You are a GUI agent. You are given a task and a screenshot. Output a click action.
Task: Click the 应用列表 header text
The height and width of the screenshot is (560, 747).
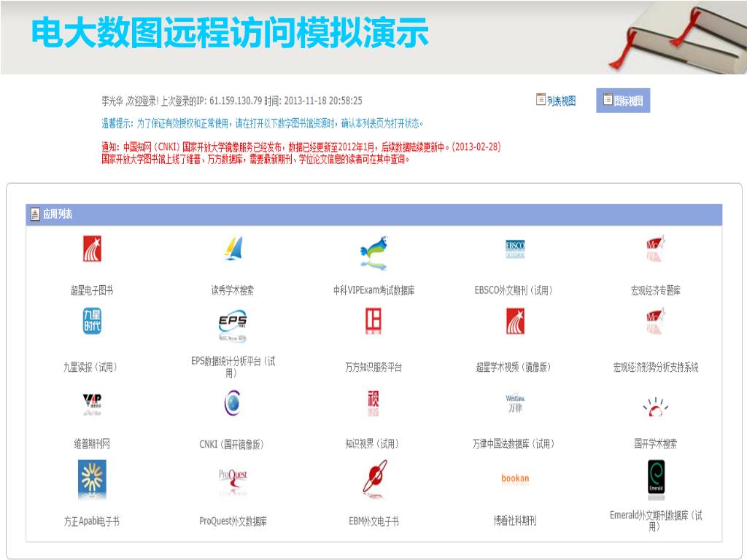tap(58, 214)
